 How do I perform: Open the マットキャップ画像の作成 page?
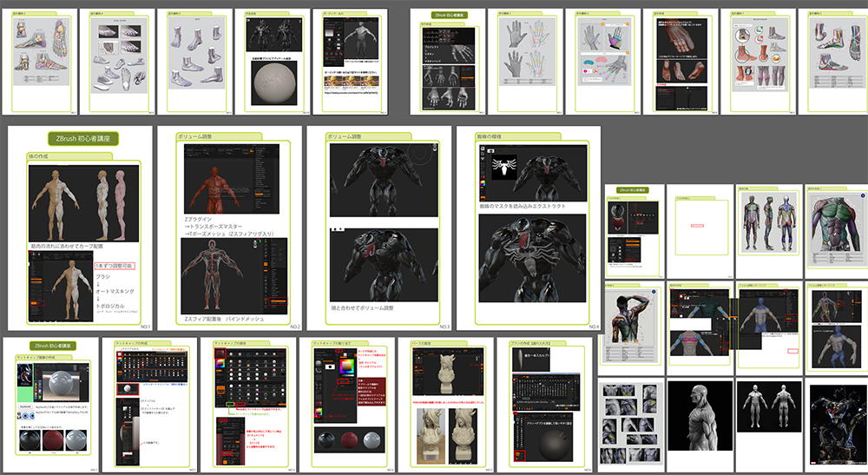coord(51,406)
